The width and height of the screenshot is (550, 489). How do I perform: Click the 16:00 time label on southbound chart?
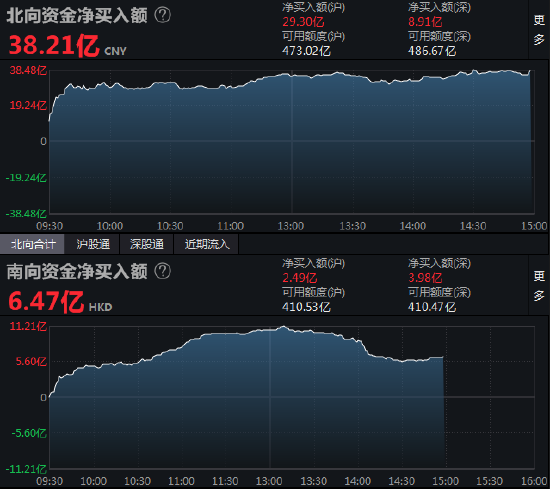point(534,481)
